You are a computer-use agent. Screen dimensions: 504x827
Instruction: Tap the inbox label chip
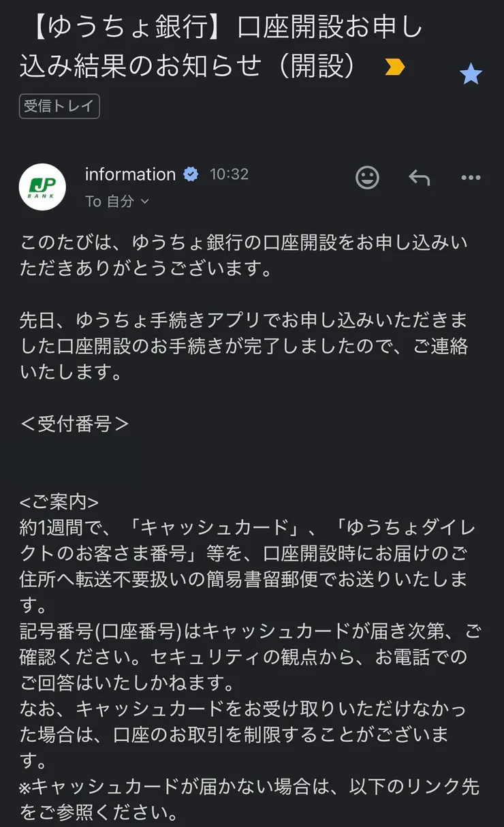click(x=59, y=106)
